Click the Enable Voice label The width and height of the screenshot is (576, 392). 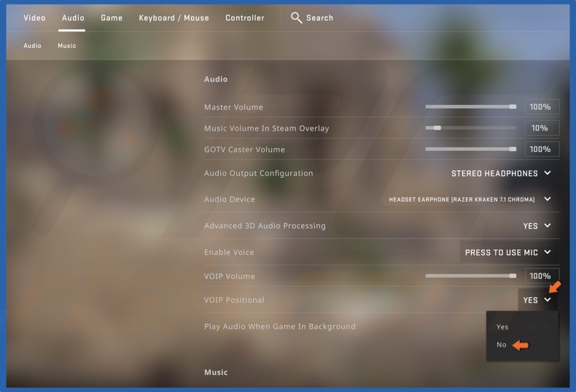[x=229, y=252]
